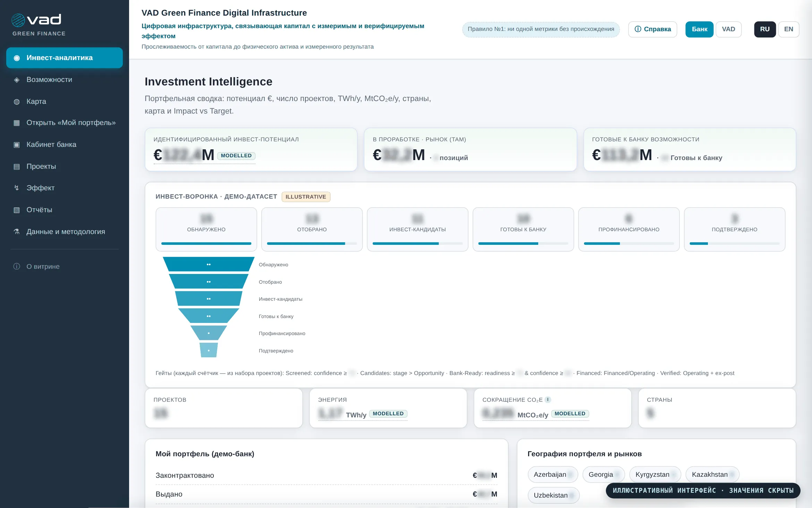Click the Возможности diamond icon

pyautogui.click(x=17, y=80)
